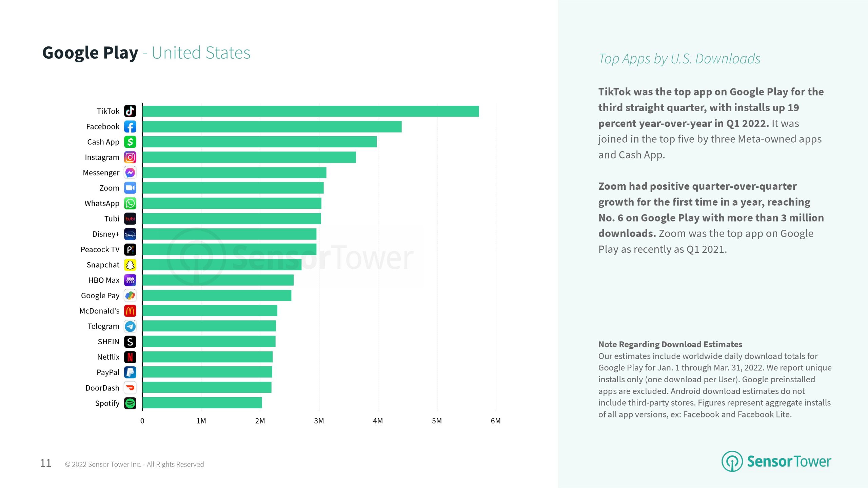This screenshot has width=868, height=488.
Task: Click the Zoom video camera icon
Action: 130,188
